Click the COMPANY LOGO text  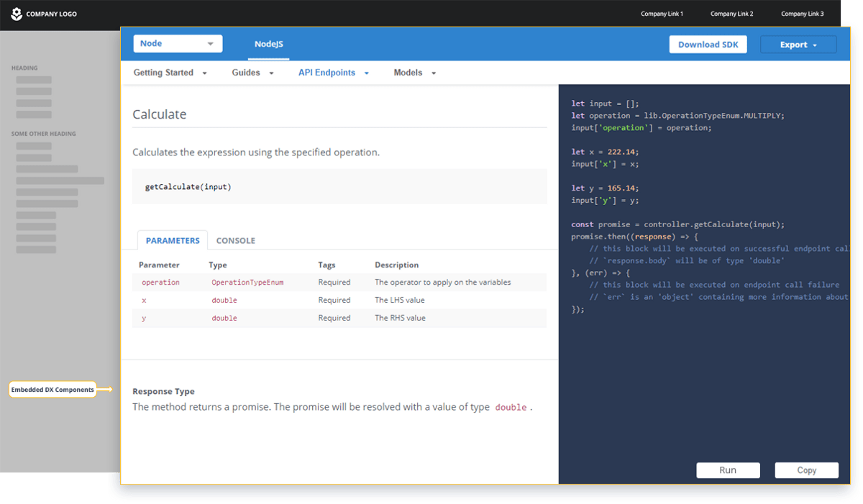[51, 14]
